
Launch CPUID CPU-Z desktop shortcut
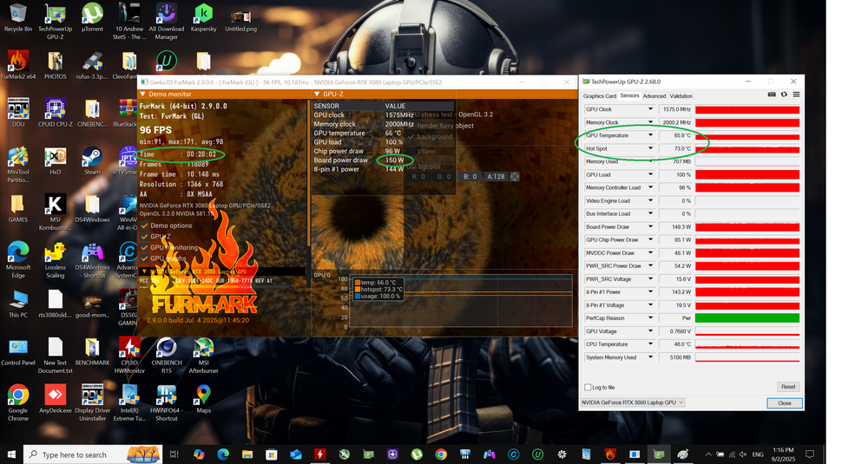55,113
